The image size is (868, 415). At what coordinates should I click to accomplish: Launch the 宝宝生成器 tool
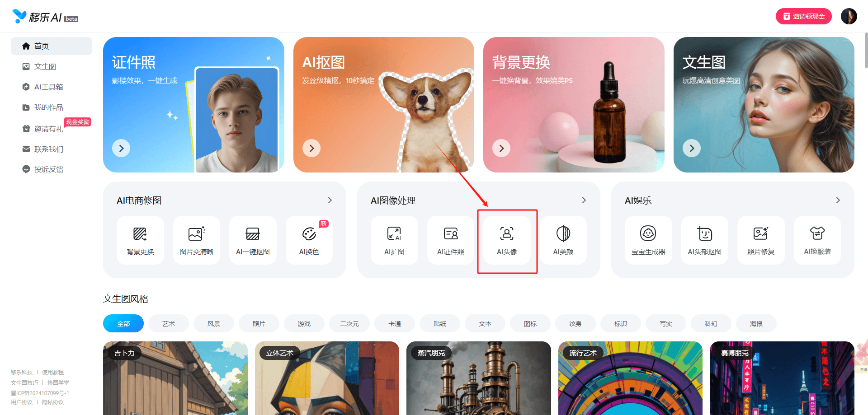(648, 240)
